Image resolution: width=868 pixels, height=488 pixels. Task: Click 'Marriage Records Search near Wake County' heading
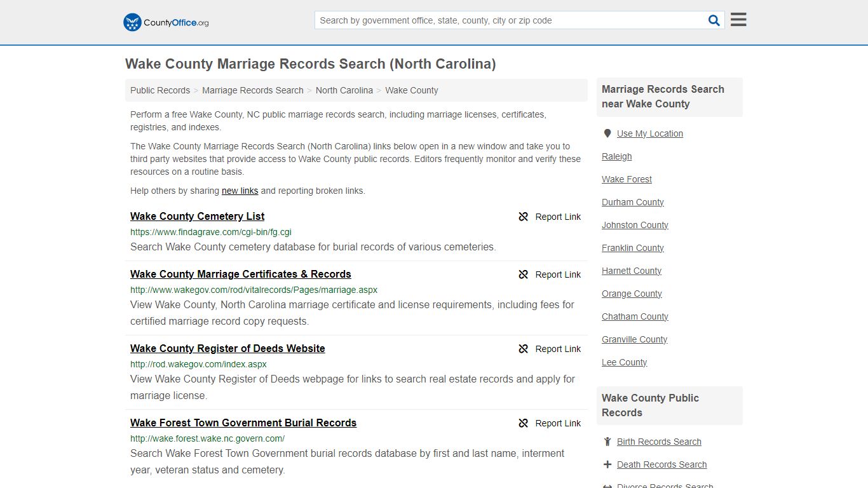(x=663, y=97)
